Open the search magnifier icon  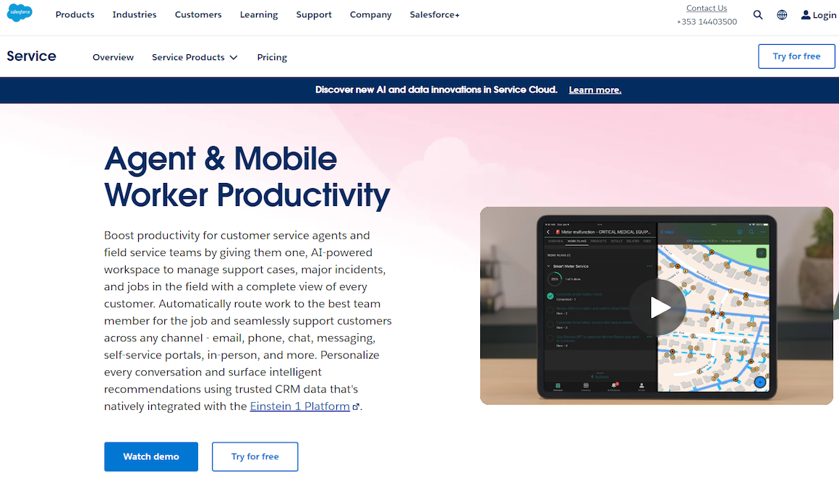coord(757,14)
